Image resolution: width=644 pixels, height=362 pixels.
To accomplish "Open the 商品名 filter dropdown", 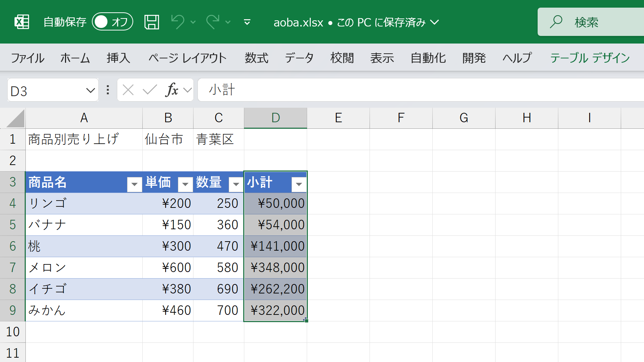I will tap(134, 184).
